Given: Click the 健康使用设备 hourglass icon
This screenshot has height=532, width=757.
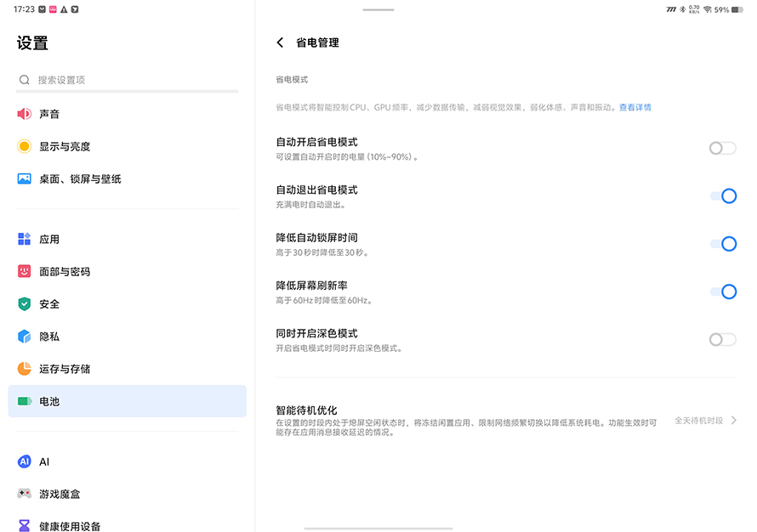Looking at the screenshot, I should [x=24, y=526].
